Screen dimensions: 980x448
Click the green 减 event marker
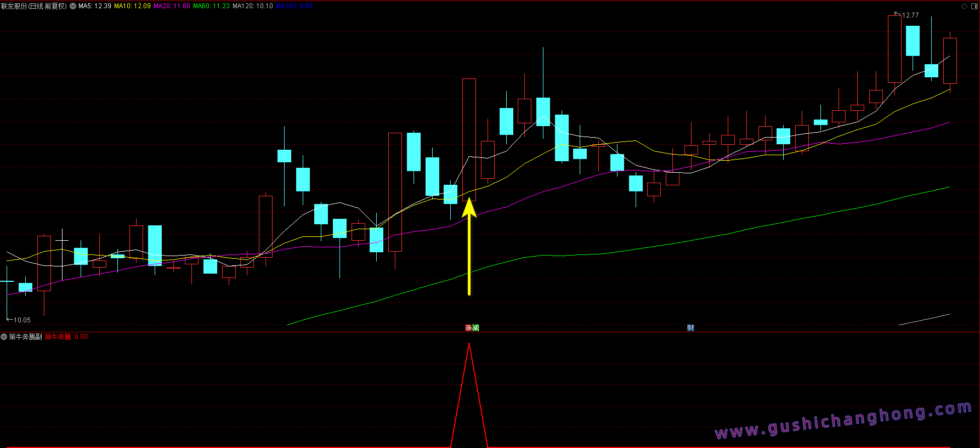[475, 328]
